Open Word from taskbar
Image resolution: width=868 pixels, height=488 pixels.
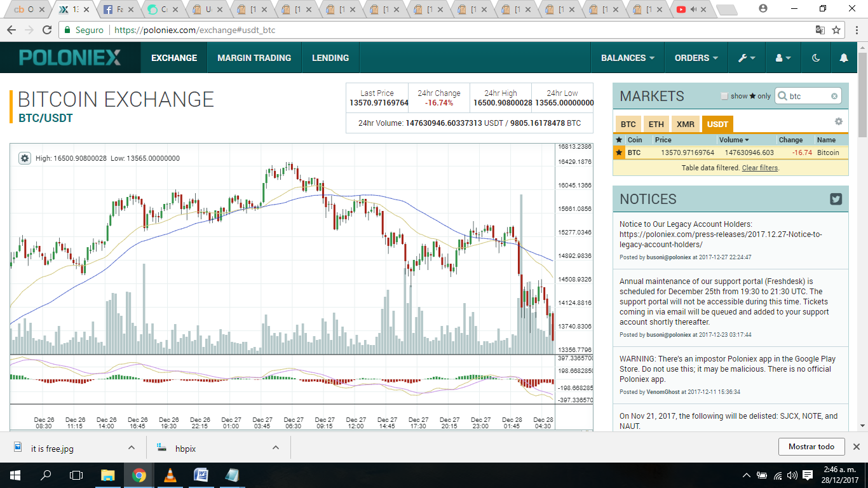coord(201,475)
